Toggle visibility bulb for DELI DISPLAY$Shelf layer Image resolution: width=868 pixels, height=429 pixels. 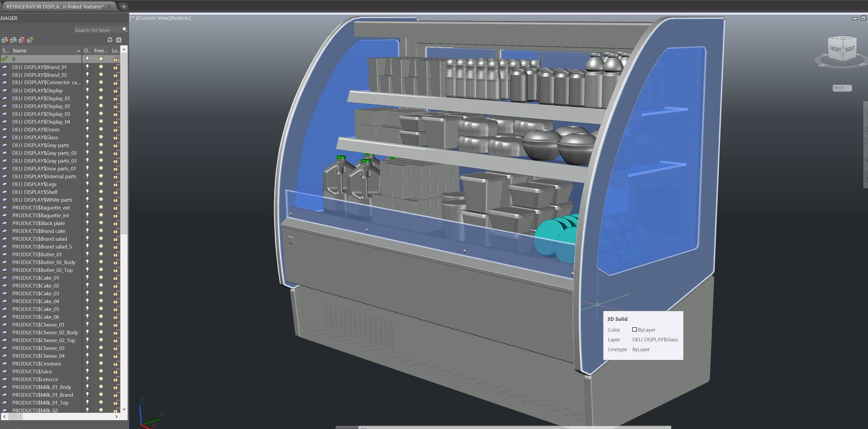pyautogui.click(x=87, y=192)
